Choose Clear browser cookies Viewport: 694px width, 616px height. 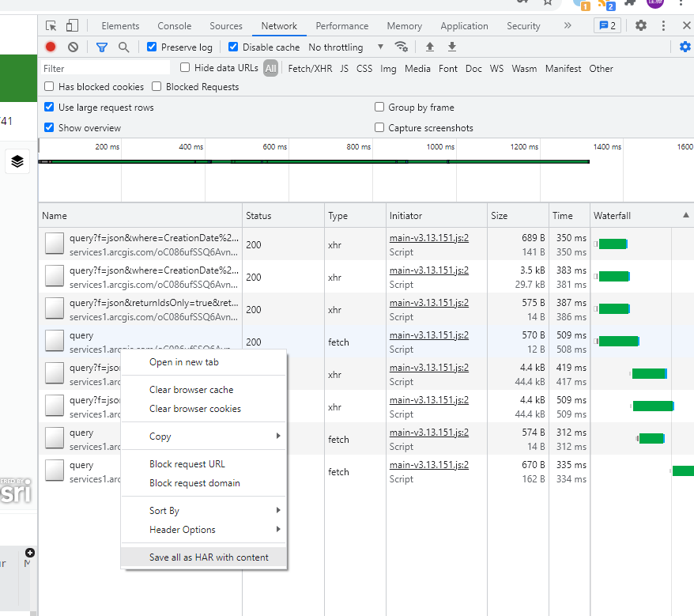[x=204, y=409]
